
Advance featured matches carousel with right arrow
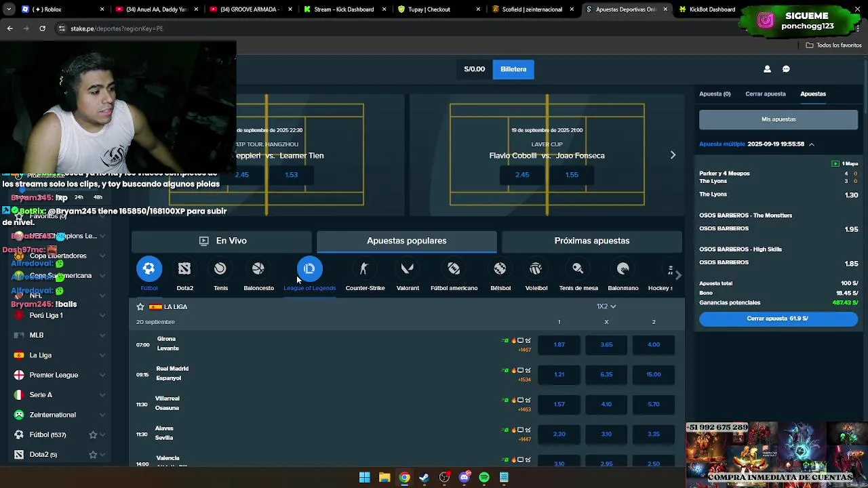pyautogui.click(x=673, y=155)
